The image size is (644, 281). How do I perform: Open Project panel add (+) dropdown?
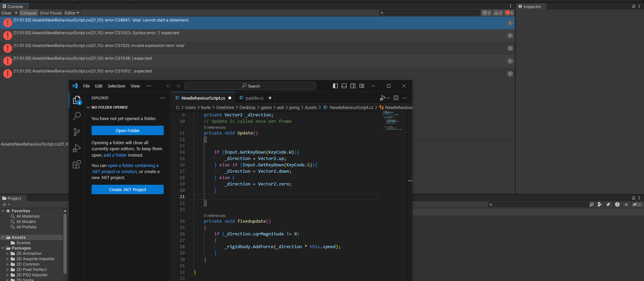(6, 205)
